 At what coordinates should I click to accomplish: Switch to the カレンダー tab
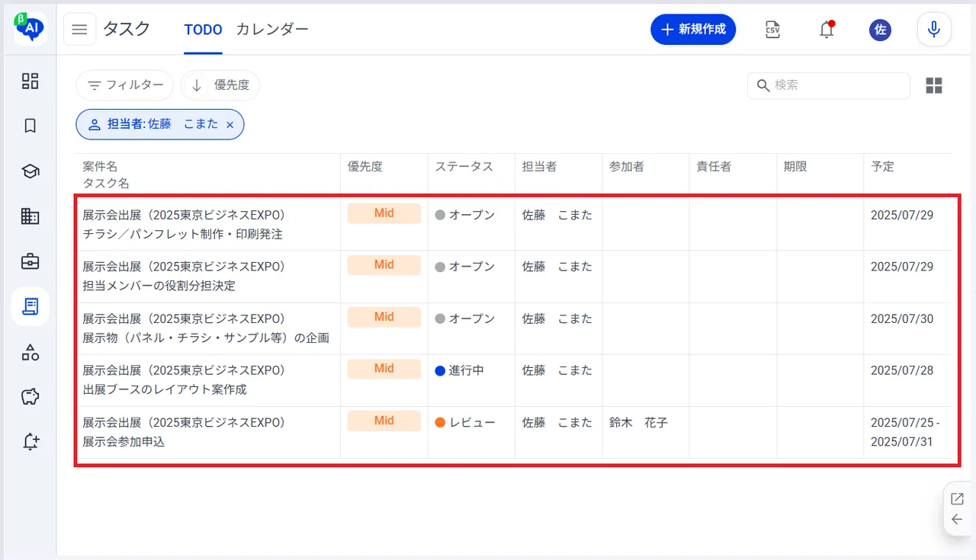tap(272, 30)
